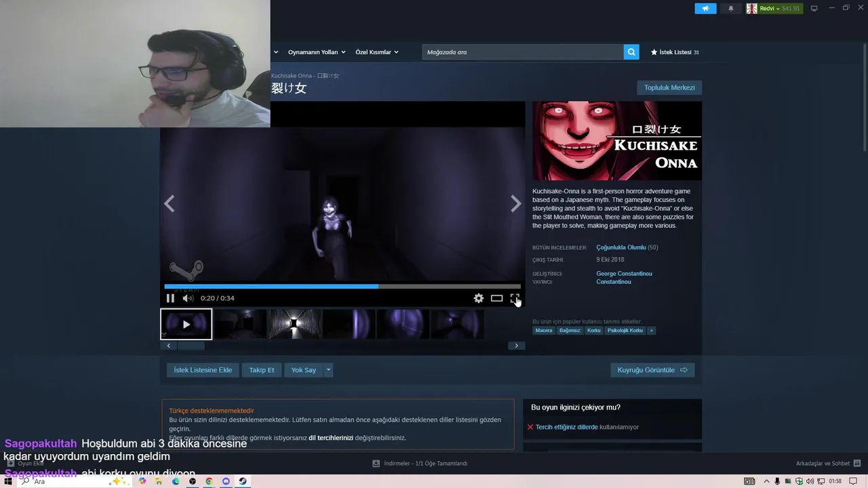Open İndirmeler downloads status
The width and height of the screenshot is (868, 488).
[420, 464]
